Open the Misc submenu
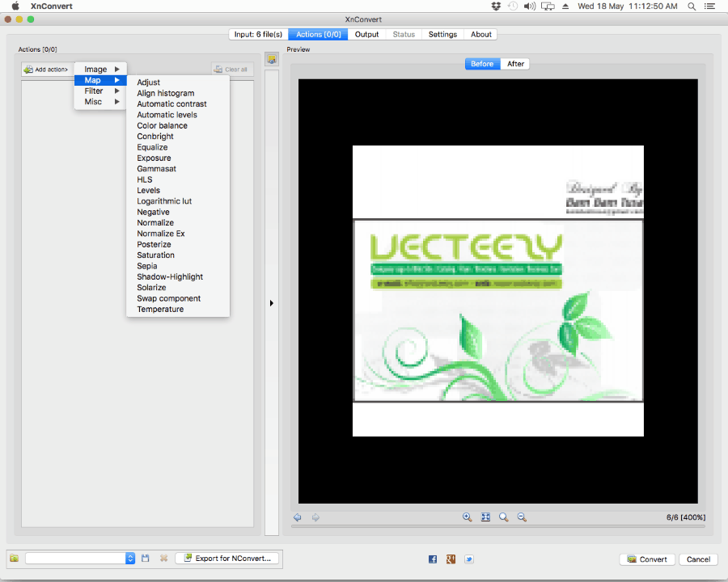The image size is (728, 582). tap(100, 102)
